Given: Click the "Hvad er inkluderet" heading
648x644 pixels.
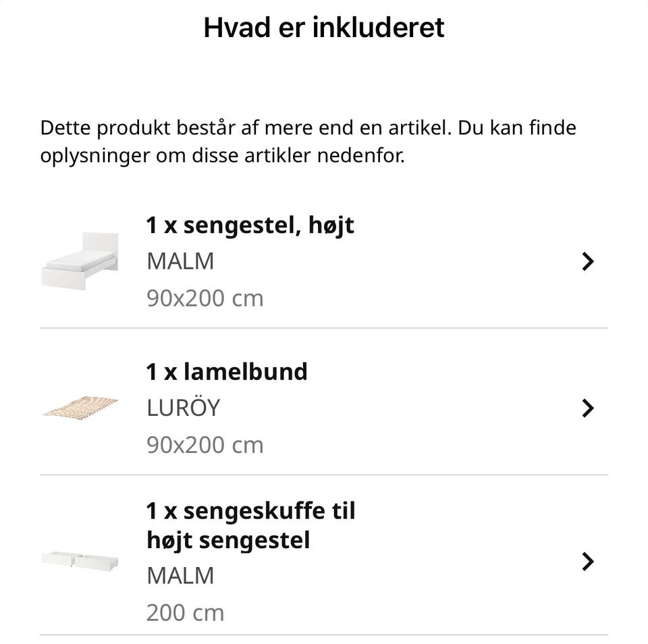Looking at the screenshot, I should tap(324, 28).
